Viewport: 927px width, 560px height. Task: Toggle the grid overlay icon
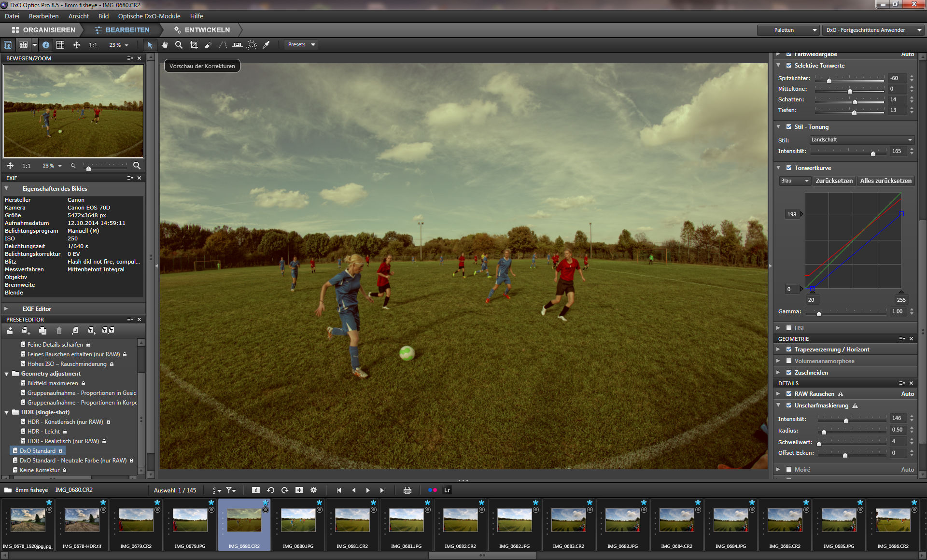click(60, 45)
